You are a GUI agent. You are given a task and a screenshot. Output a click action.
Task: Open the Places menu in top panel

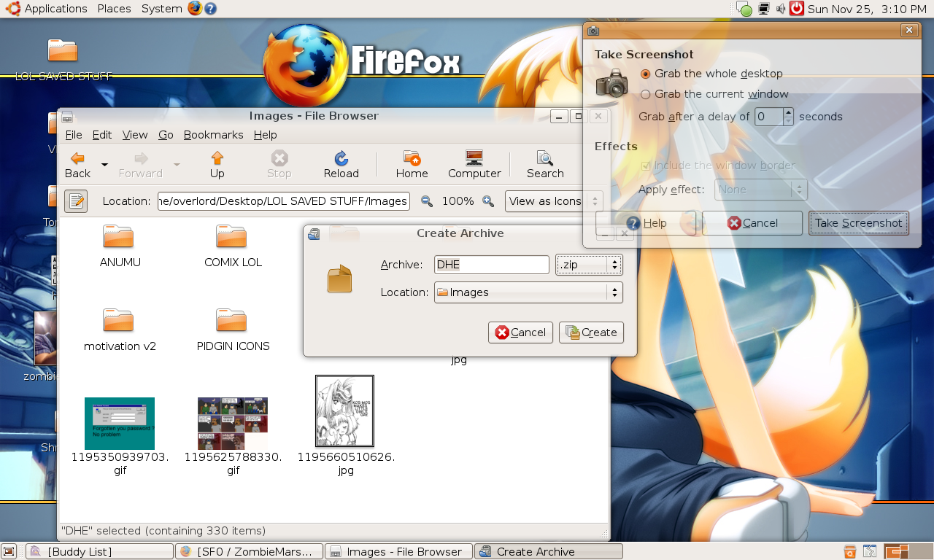(114, 9)
